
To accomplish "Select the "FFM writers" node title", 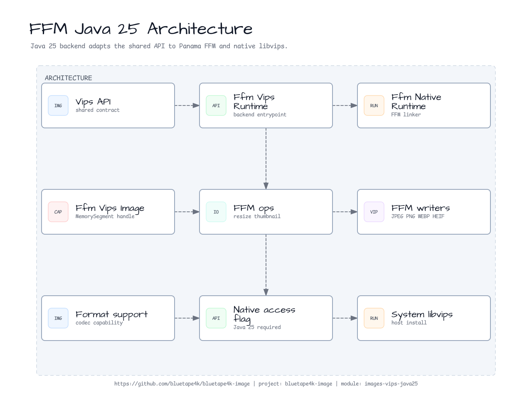I will click(x=421, y=208).
